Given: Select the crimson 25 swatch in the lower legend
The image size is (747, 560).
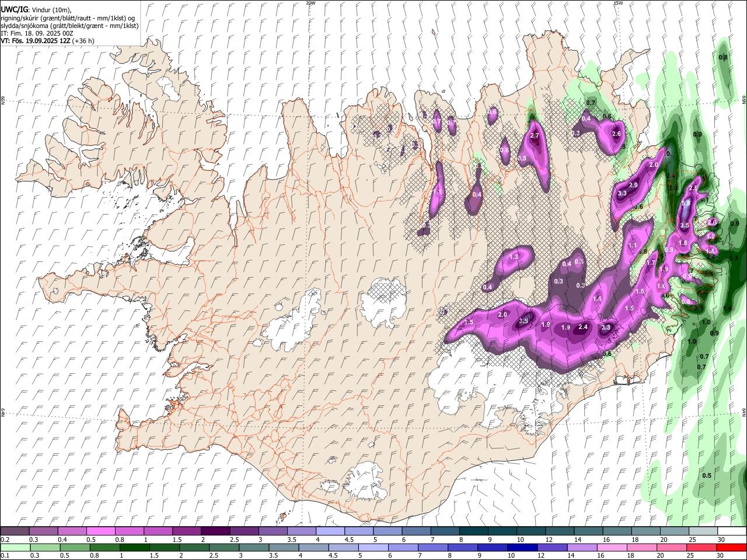Looking at the screenshot, I should pyautogui.click(x=701, y=547).
